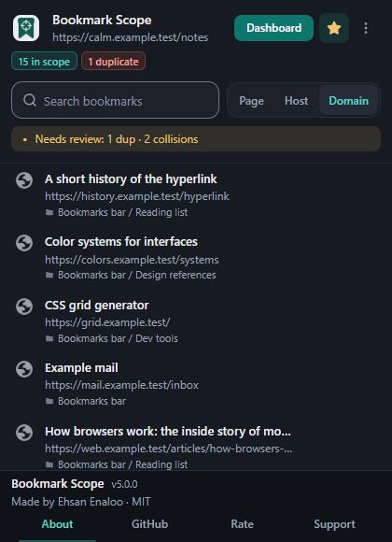Click the star bookmark button
The image size is (392, 542).
pyautogui.click(x=334, y=28)
